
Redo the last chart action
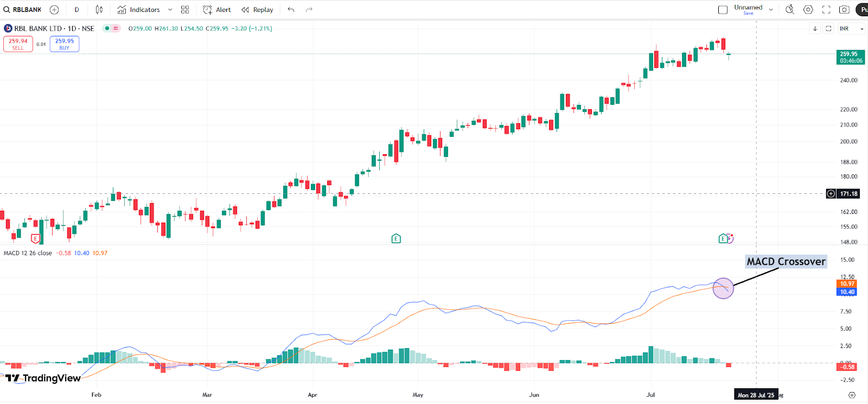point(309,10)
